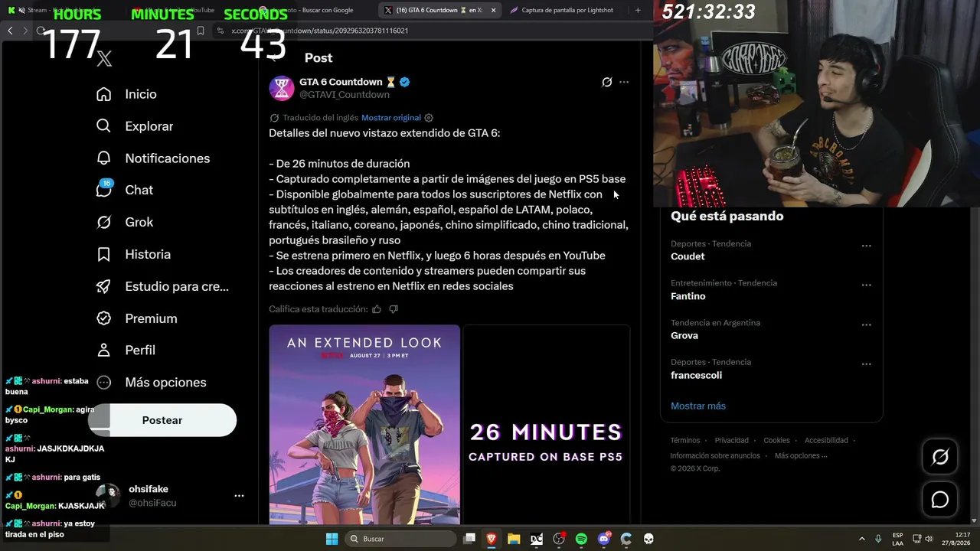Open File Explorer from the taskbar
The height and width of the screenshot is (551, 980).
(514, 539)
